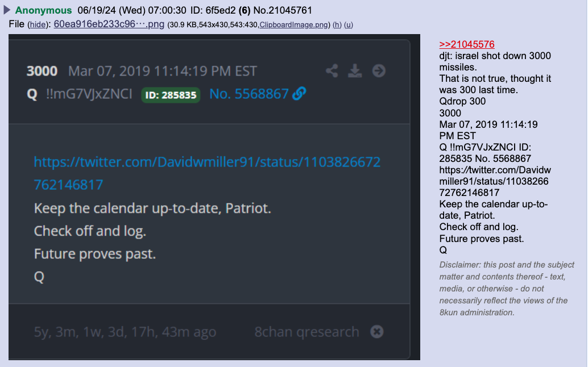The width and height of the screenshot is (588, 367).
Task: Click the share icon in Q drop card
Action: pyautogui.click(x=332, y=71)
